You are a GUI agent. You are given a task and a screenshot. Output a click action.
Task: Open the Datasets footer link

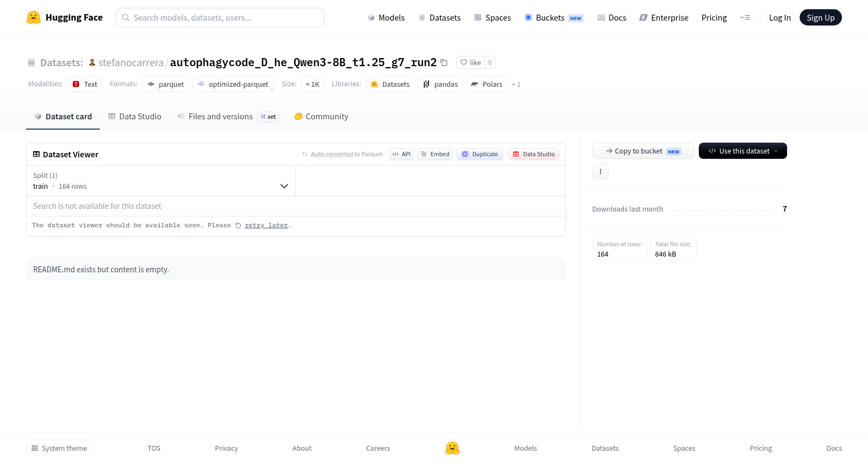click(605, 448)
